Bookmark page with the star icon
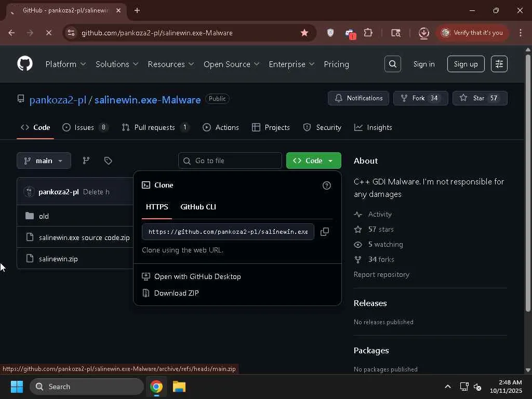Viewport: 532px width, 399px height. pyautogui.click(x=304, y=33)
